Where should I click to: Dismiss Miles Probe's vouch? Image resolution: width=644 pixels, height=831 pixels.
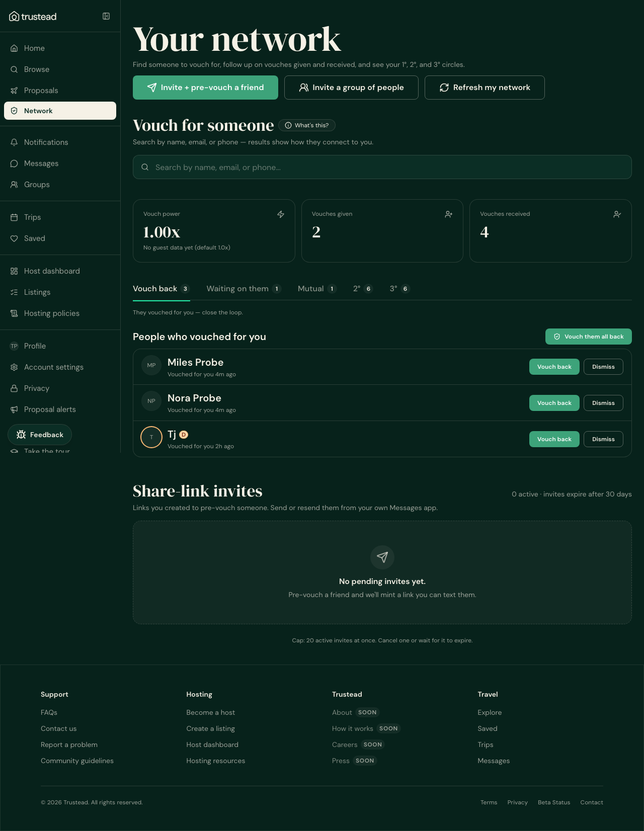pyautogui.click(x=603, y=367)
